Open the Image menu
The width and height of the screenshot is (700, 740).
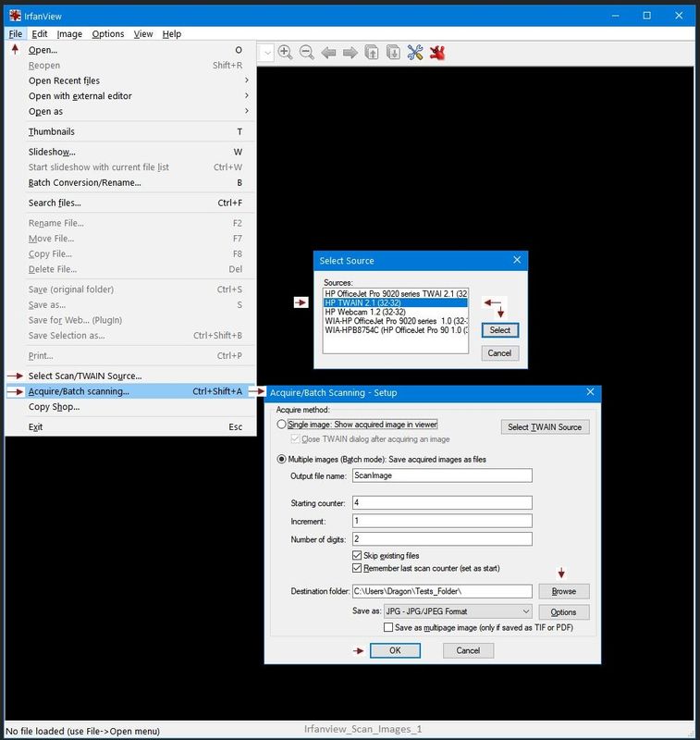click(69, 34)
